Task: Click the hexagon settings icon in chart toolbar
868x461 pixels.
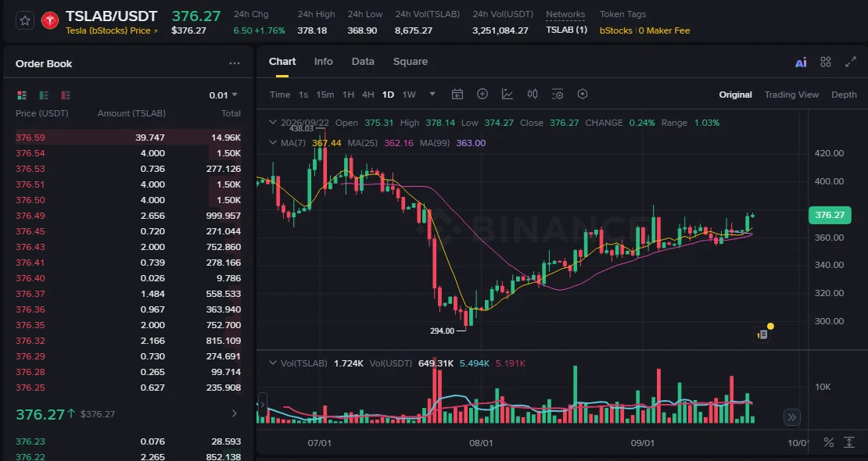Action: (583, 94)
